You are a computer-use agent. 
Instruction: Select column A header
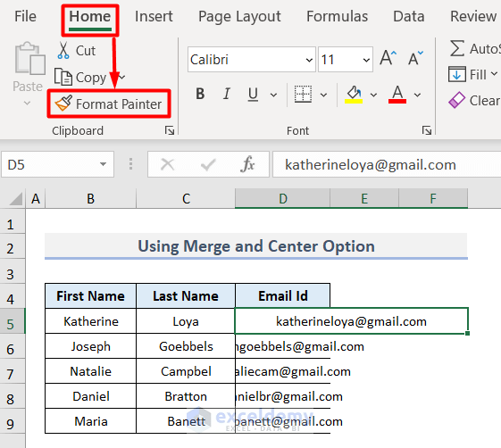(x=36, y=198)
